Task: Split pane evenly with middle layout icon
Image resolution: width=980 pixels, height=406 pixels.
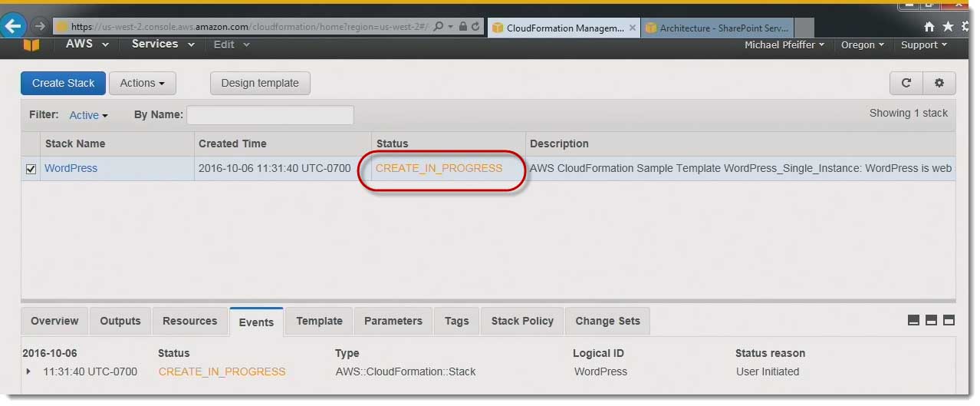Action: coord(931,321)
